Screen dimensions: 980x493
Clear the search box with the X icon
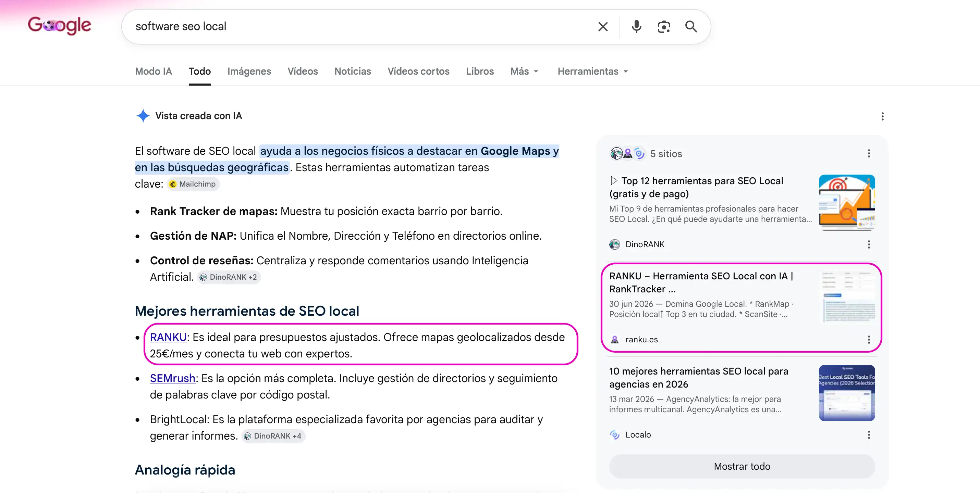[603, 27]
